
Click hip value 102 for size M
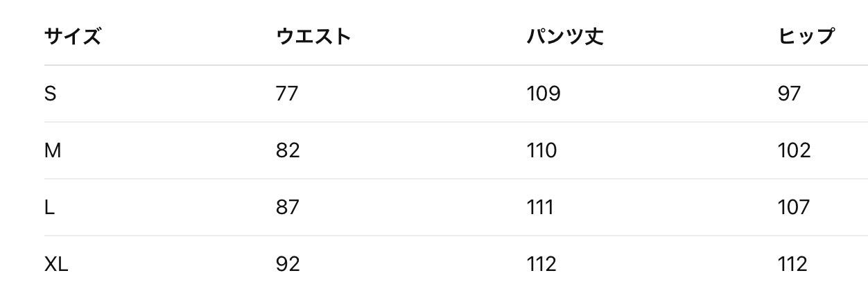click(794, 150)
